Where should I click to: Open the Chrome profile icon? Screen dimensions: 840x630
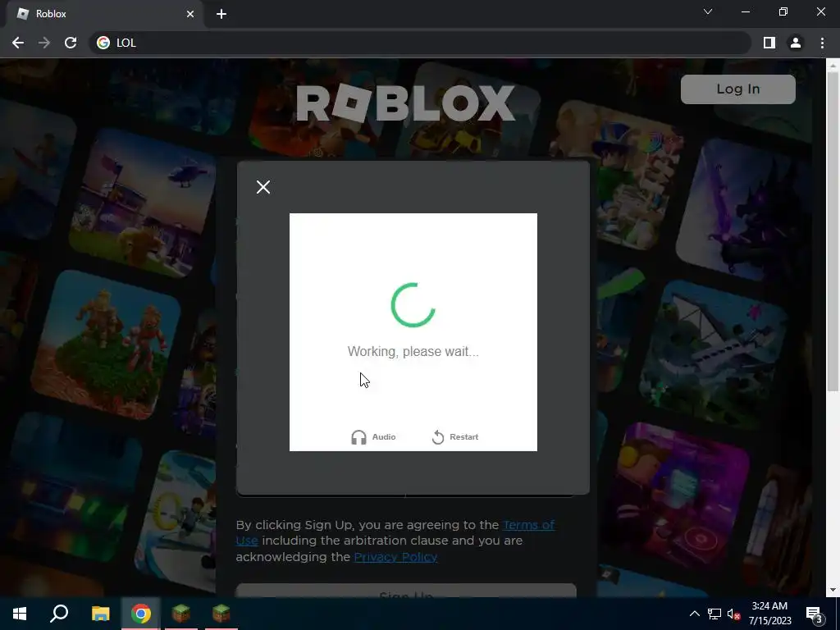click(796, 43)
